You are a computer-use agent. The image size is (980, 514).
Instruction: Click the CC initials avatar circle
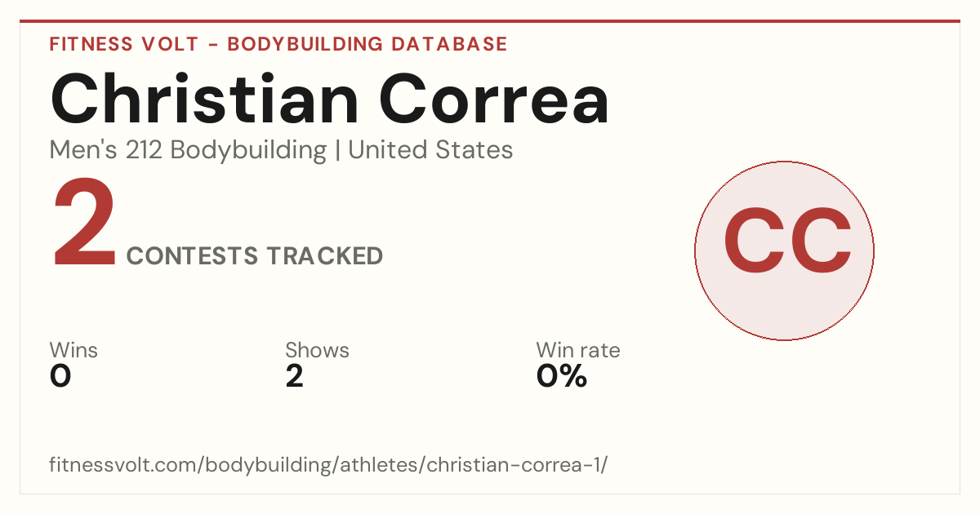pyautogui.click(x=784, y=250)
